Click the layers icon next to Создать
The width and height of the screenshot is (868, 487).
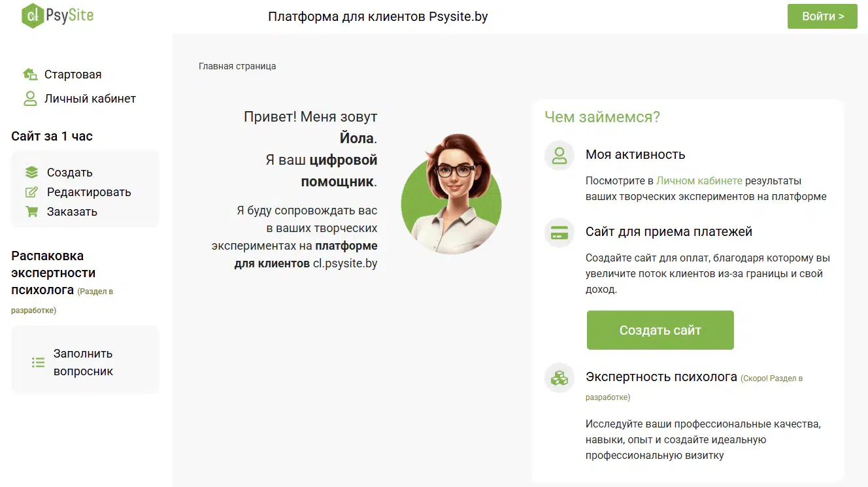(x=31, y=173)
